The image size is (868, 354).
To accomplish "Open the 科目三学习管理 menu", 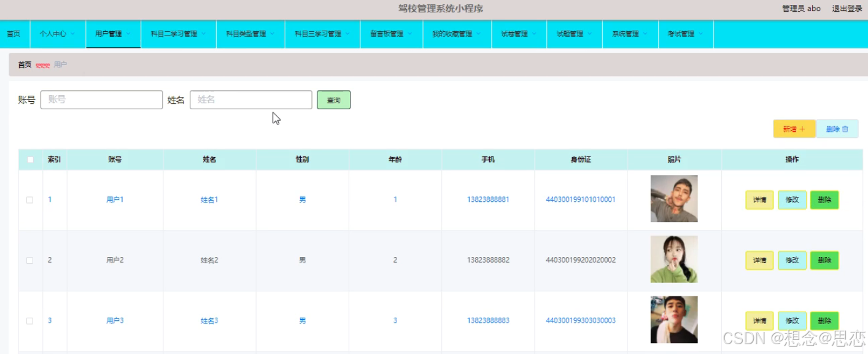I will 323,34.
